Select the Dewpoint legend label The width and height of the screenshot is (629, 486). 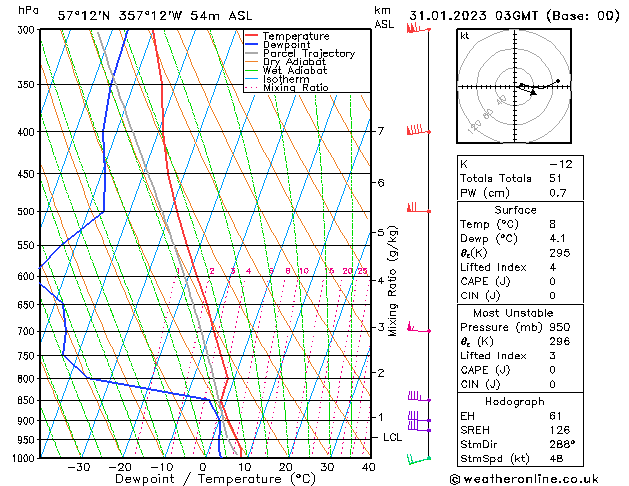click(286, 45)
